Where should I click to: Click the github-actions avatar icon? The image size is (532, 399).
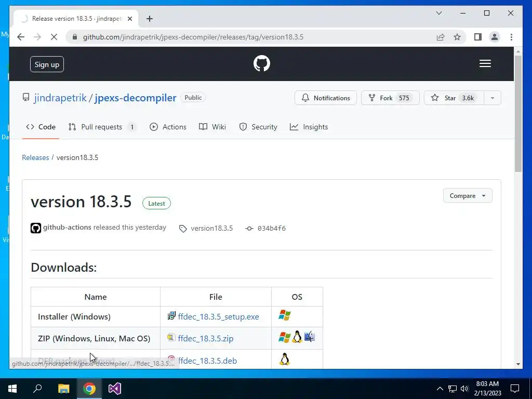[x=36, y=228]
